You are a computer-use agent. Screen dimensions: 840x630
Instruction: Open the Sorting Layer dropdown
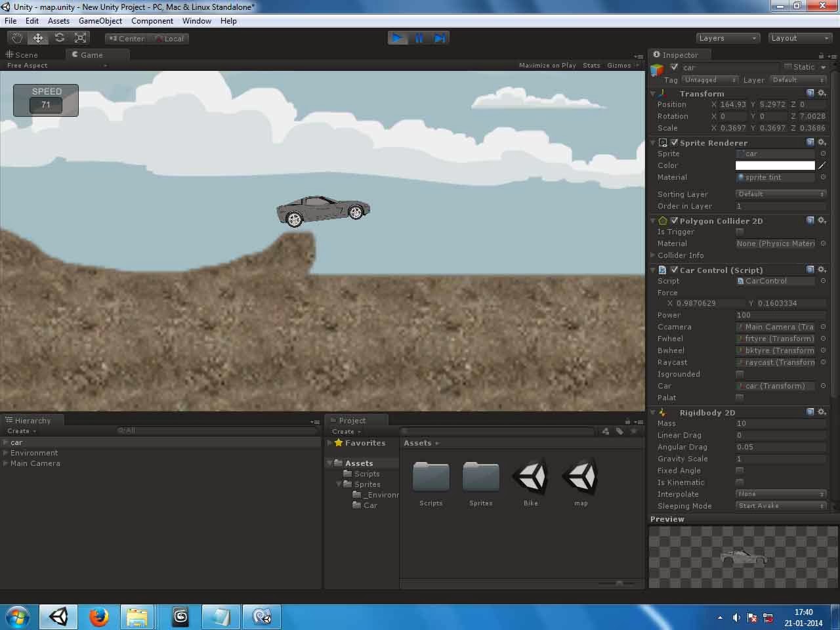click(780, 194)
